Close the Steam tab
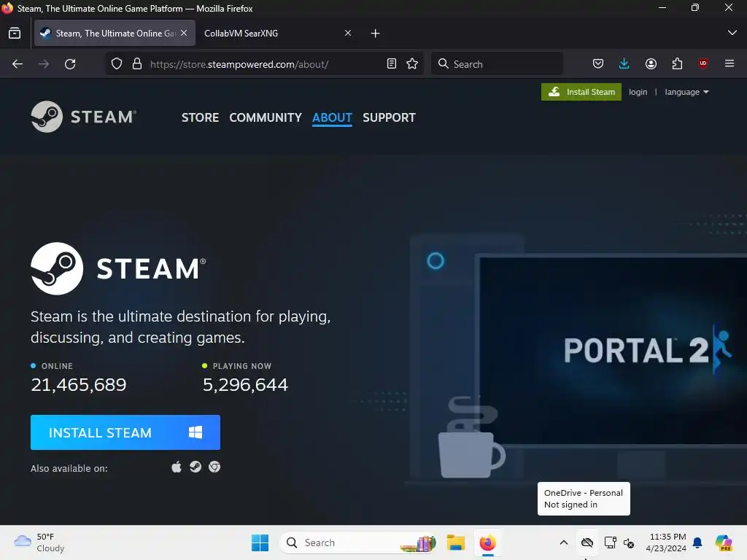Viewport: 747px width, 560px height. tap(184, 33)
